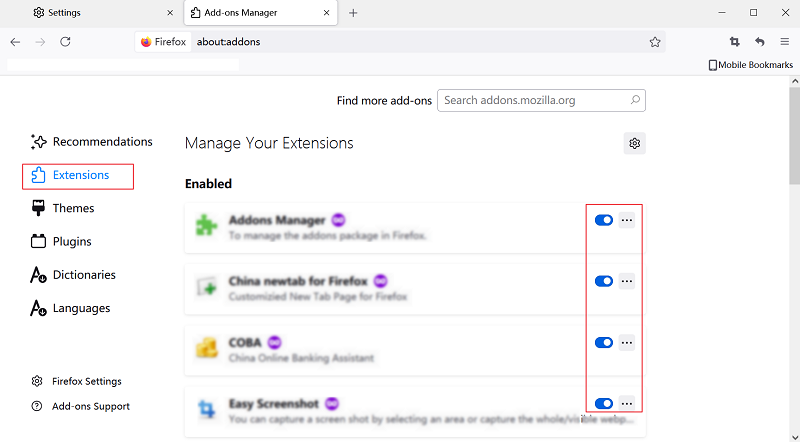Viewport: 800px width, 442px height.
Task: Open the Addons Manager extension card title
Action: pos(277,220)
